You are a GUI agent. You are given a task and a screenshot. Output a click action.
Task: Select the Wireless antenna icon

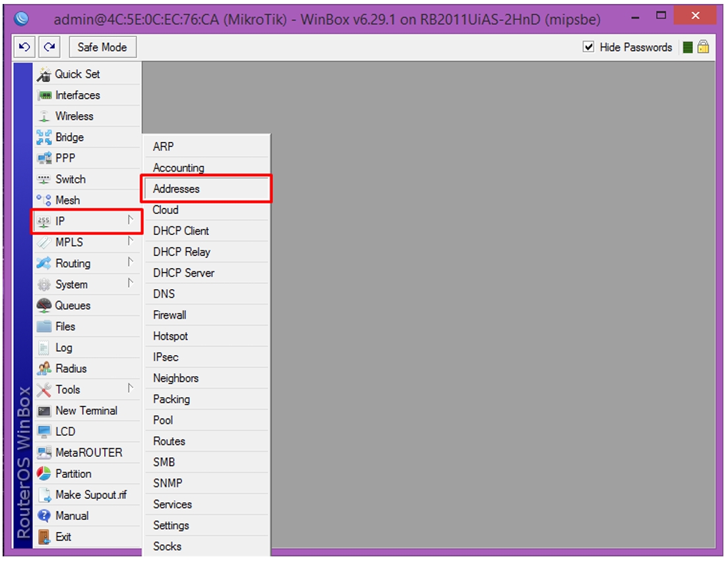pos(44,116)
